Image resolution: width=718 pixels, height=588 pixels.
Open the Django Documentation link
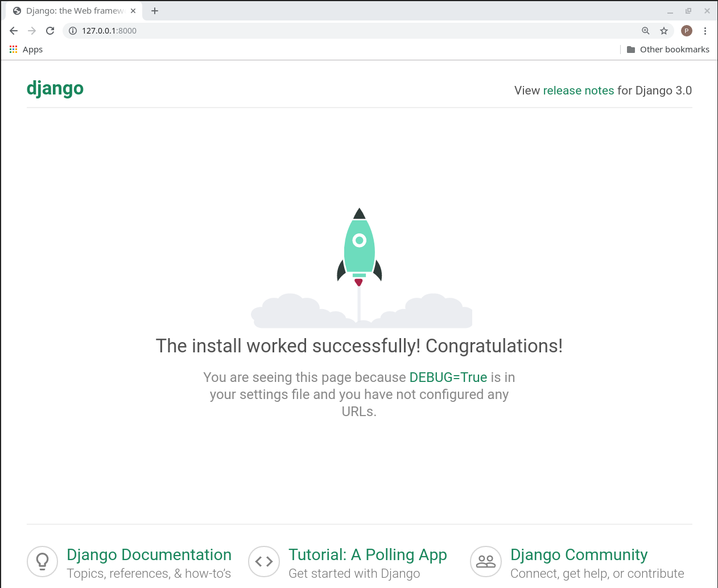click(149, 554)
